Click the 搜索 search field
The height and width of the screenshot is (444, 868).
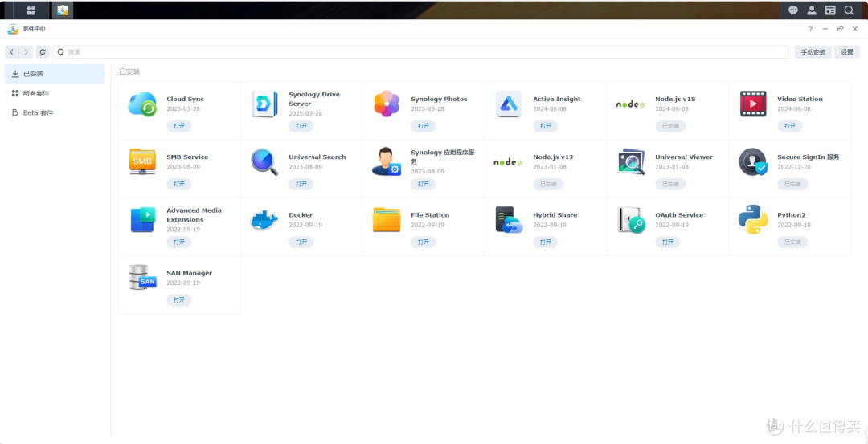(420, 52)
